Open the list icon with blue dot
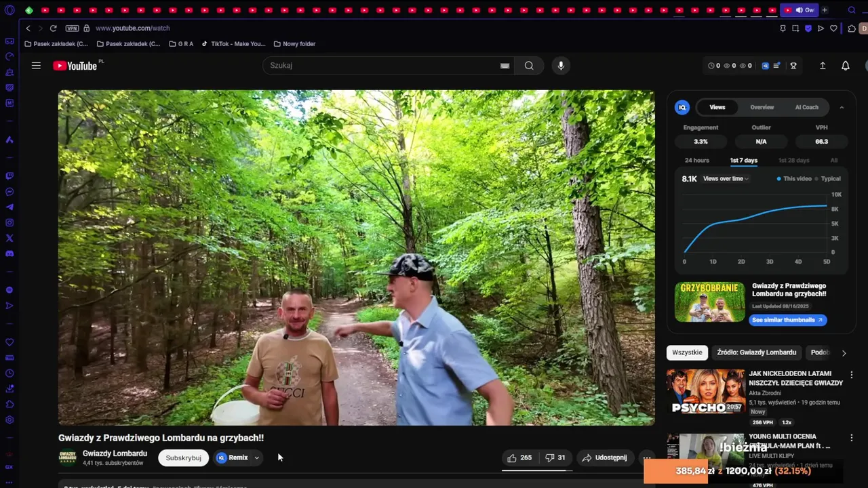 pyautogui.click(x=777, y=66)
